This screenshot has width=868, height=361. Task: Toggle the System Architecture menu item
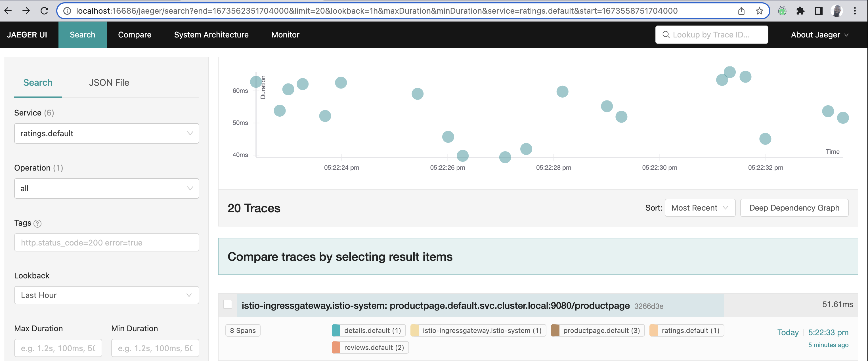[x=211, y=34]
